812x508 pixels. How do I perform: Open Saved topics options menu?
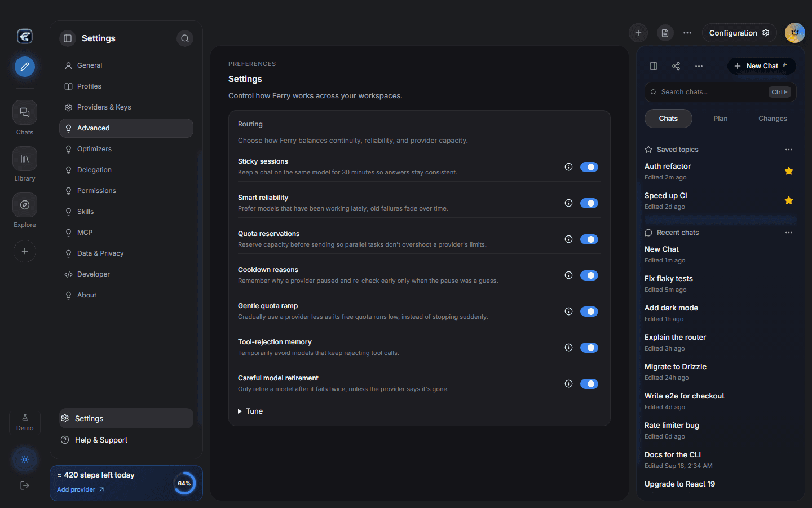tap(789, 150)
